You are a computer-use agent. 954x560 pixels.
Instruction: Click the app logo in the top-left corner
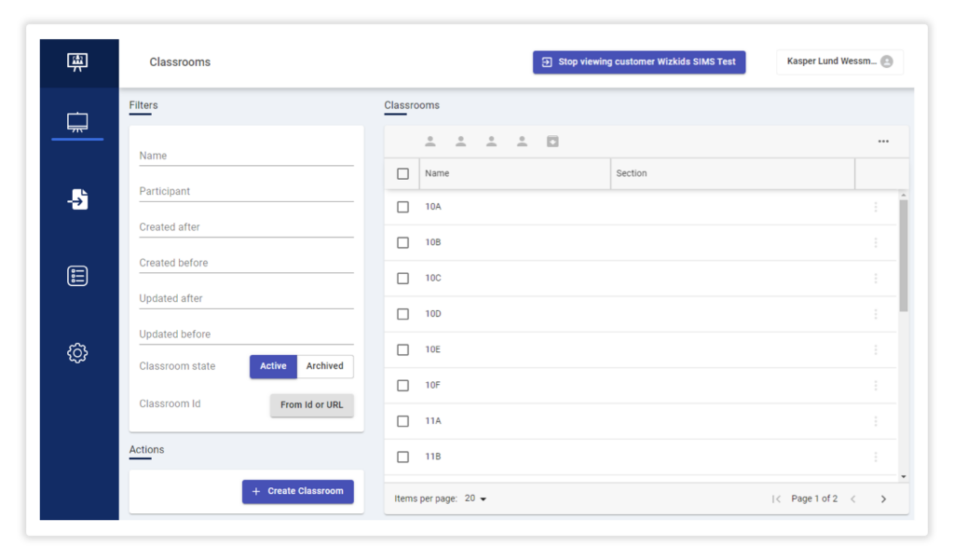78,62
